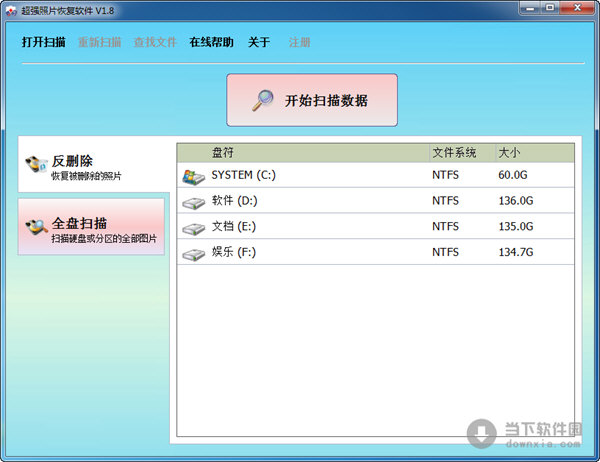Click the 文档 (E:) drive icon
Screen dimensions: 600x462
[x=193, y=228]
